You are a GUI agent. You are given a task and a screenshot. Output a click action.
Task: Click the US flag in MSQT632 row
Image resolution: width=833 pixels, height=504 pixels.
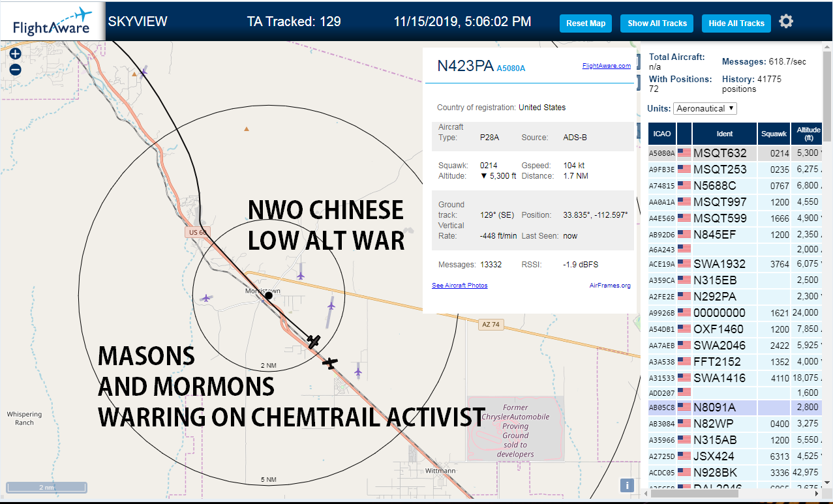684,153
